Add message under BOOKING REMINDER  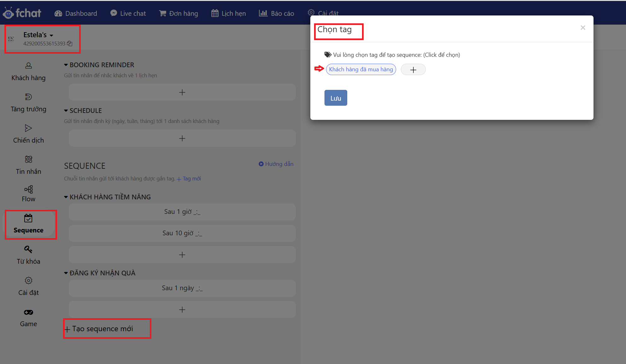tap(182, 92)
